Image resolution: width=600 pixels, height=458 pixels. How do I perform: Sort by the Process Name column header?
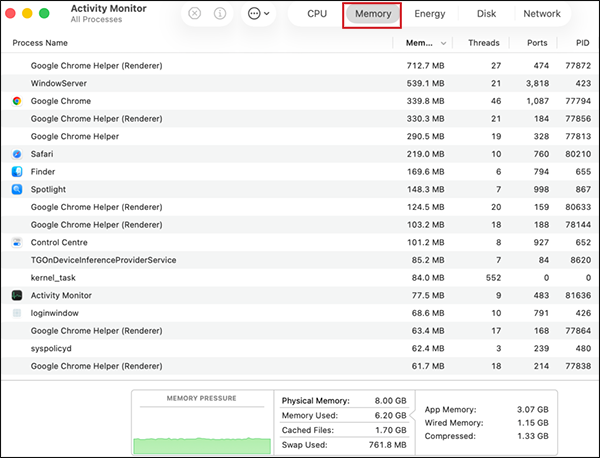point(40,43)
